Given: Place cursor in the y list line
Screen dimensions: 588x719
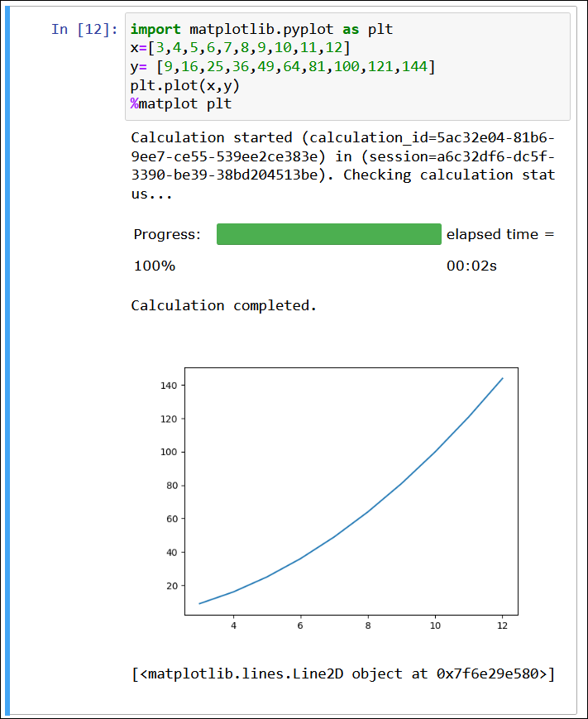Looking at the screenshot, I should pyautogui.click(x=282, y=66).
